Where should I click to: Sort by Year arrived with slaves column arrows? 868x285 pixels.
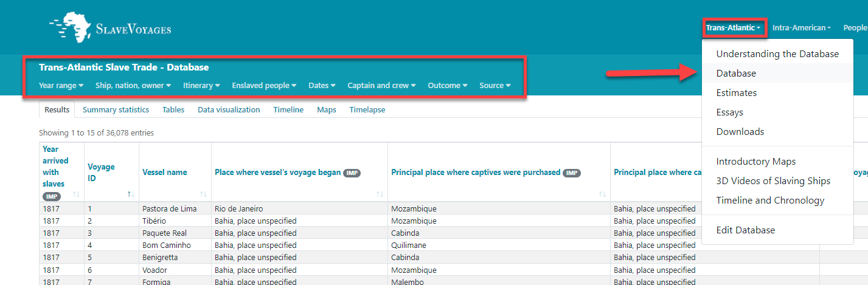click(x=76, y=194)
